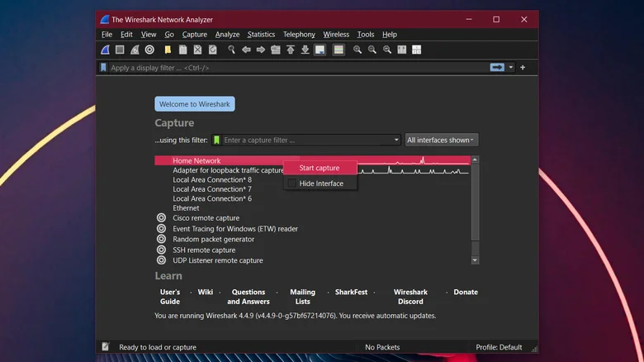This screenshot has width=644, height=362.
Task: Click the interface list scrollbar up arrow
Action: tap(475, 160)
